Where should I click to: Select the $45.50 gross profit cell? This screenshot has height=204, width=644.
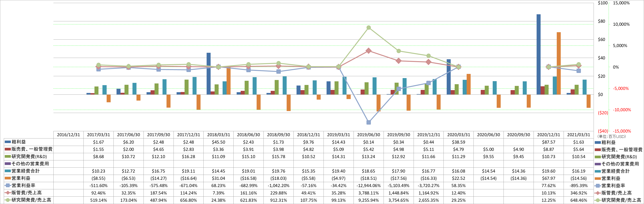click(219, 142)
